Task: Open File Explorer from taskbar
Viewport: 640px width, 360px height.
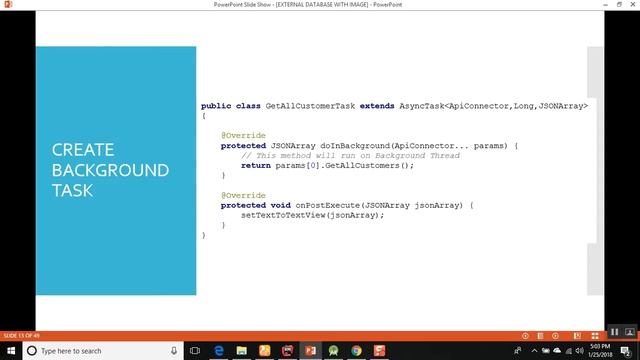Action: click(242, 351)
